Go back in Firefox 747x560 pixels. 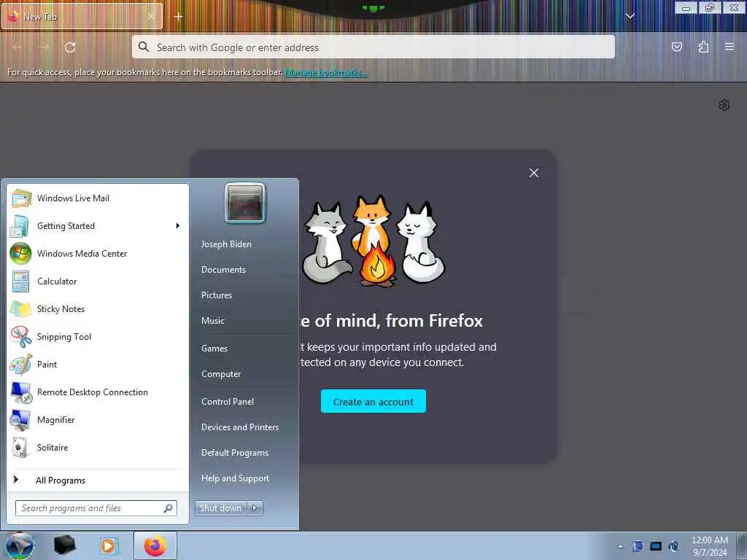click(18, 47)
